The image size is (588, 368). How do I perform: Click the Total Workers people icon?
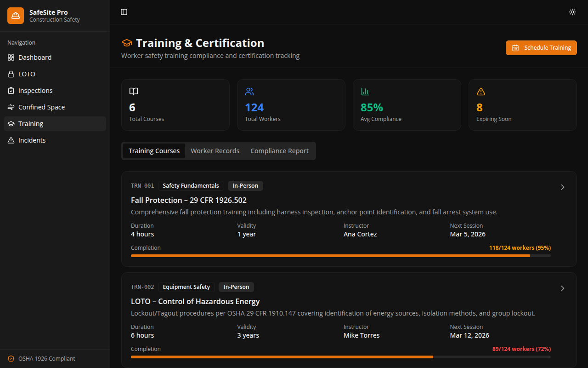[x=249, y=91]
